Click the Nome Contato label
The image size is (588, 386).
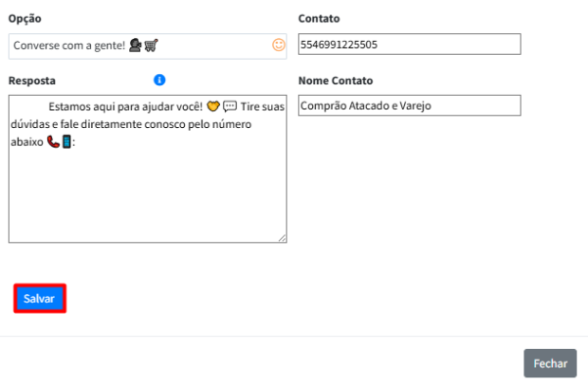335,81
